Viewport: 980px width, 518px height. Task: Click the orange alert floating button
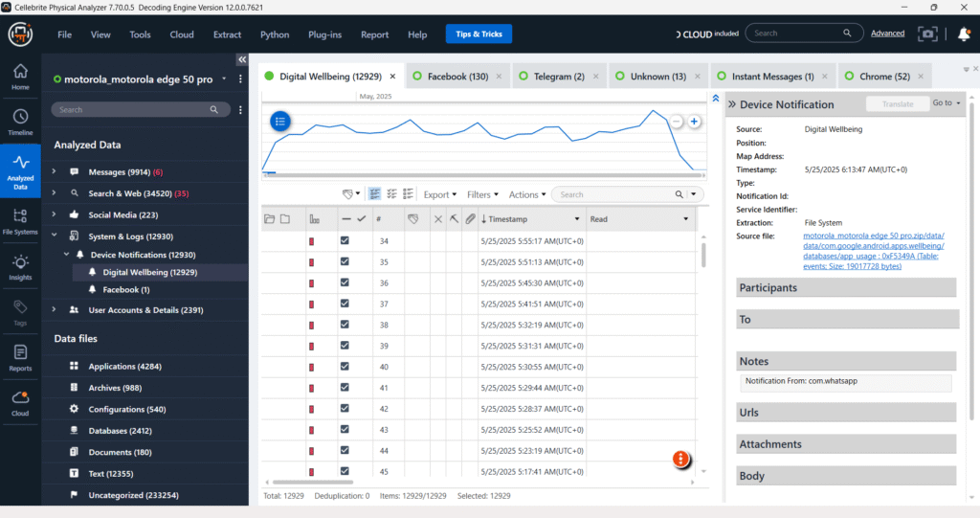680,459
